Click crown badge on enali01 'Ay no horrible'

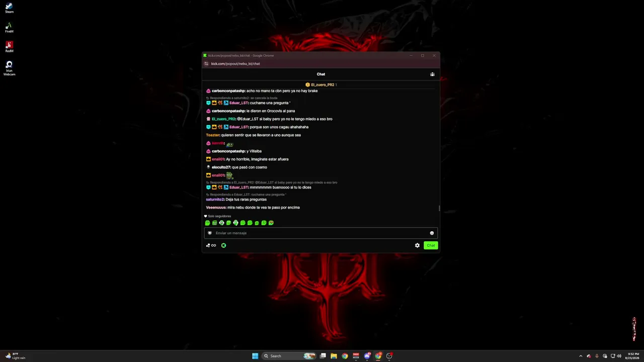[208, 159]
